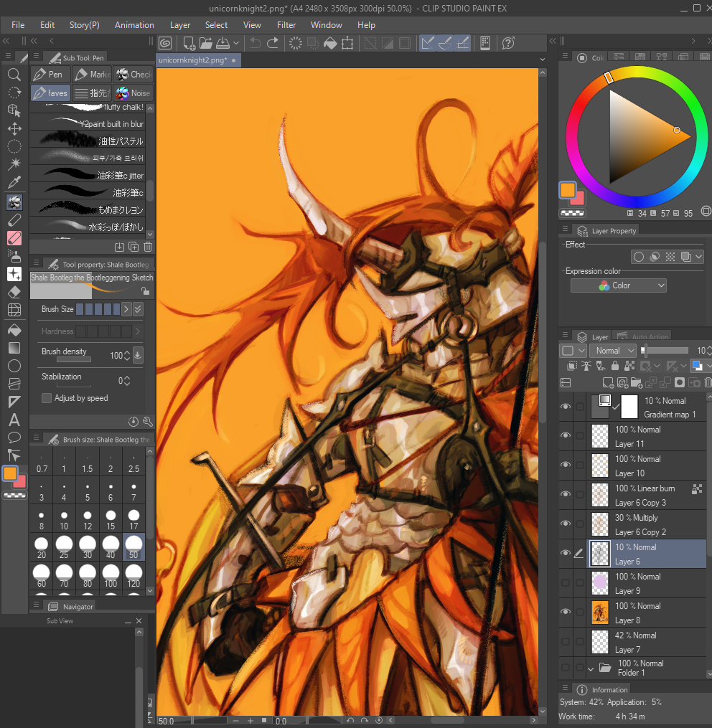Switch to the Marker sub tool tab
The image size is (712, 728).
point(92,75)
